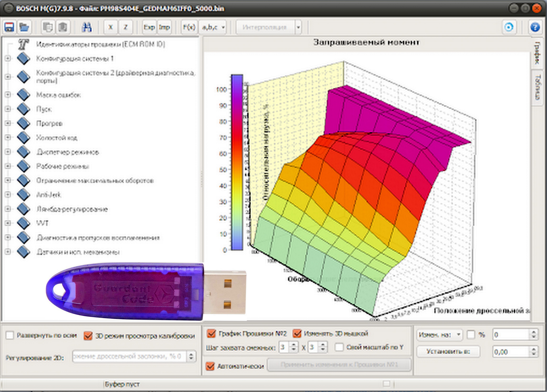This screenshot has width=547, height=392.
Task: Click the T icon of ECM ROM ID
Action: click(x=24, y=44)
